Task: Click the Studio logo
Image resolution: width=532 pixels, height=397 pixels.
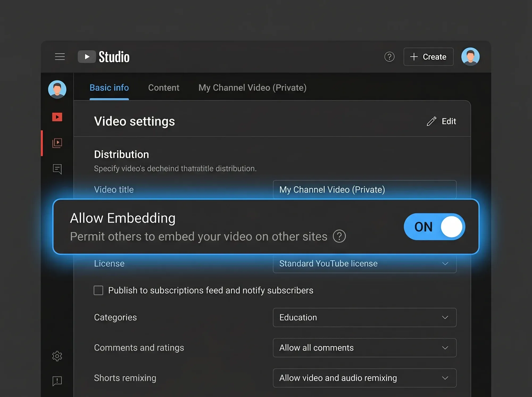Action: click(x=104, y=56)
